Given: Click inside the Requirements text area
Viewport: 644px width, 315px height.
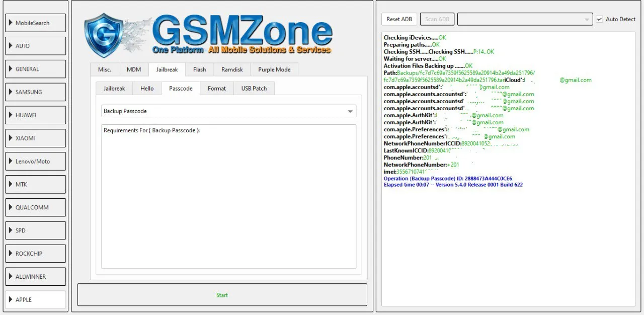Looking at the screenshot, I should 228,201.
